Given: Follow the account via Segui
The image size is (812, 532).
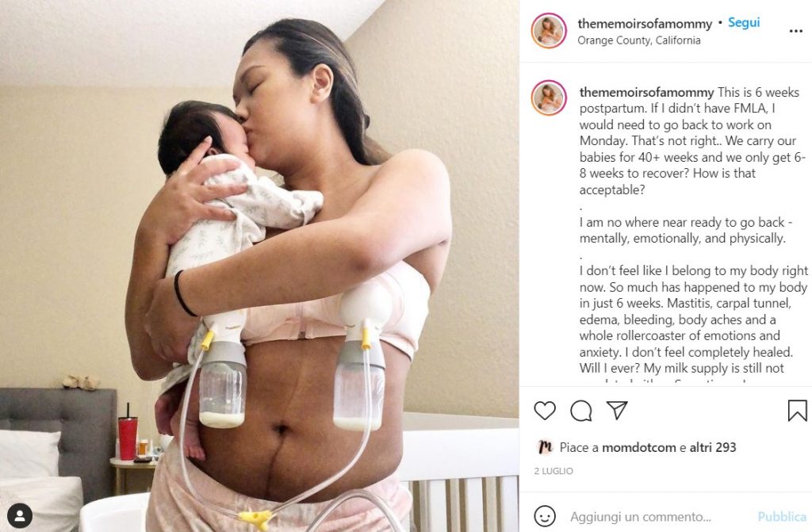Looking at the screenshot, I should (744, 23).
